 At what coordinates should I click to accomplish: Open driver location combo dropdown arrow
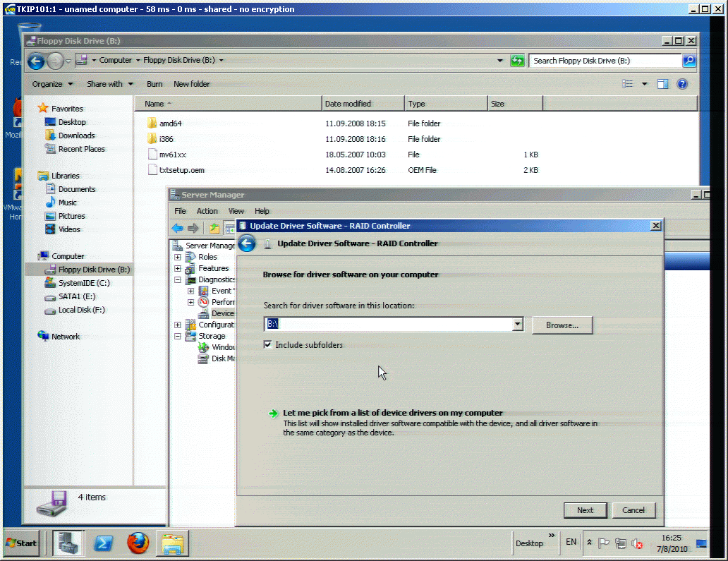(x=518, y=324)
